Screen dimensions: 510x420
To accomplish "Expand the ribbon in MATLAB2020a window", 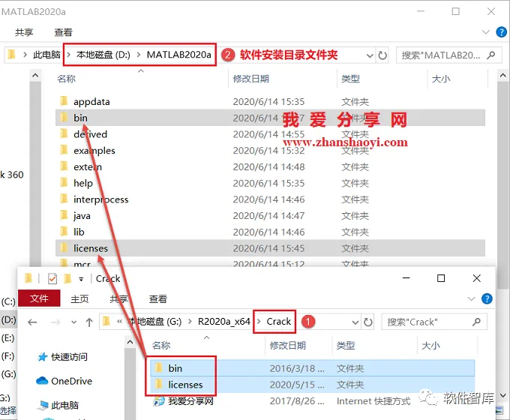I will pos(485,32).
